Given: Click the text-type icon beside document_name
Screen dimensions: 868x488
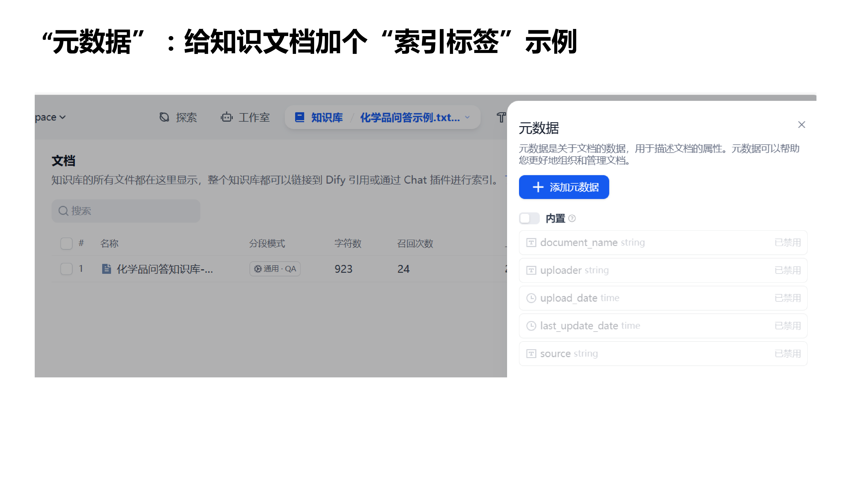Looking at the screenshot, I should (x=531, y=242).
